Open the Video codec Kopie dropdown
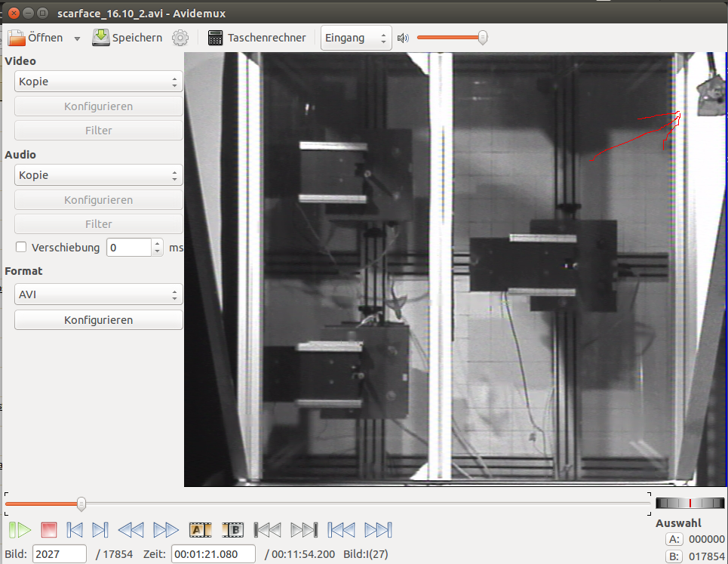Image resolution: width=728 pixels, height=564 pixels. click(98, 82)
